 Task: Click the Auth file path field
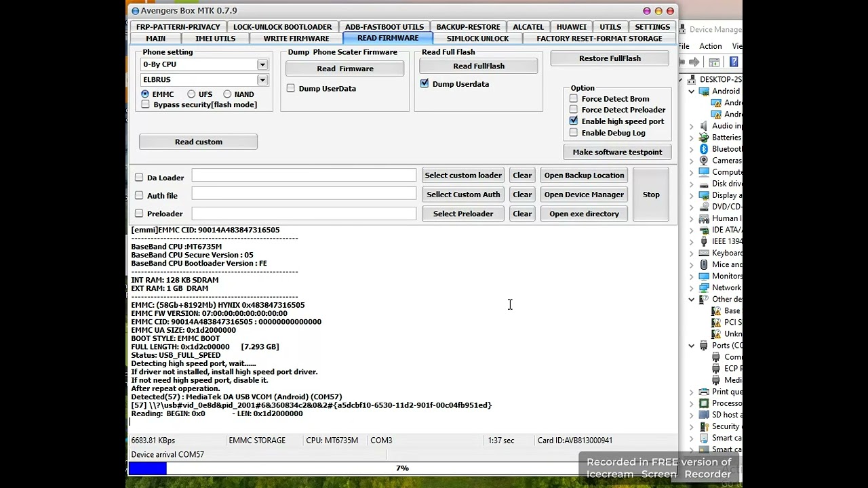click(x=304, y=194)
